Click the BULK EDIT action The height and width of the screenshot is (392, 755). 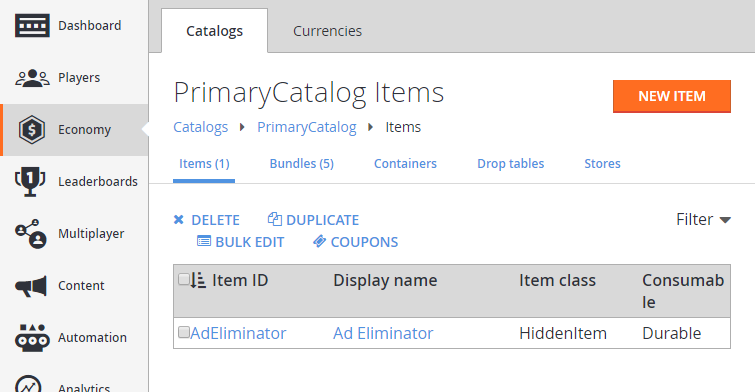(x=241, y=242)
